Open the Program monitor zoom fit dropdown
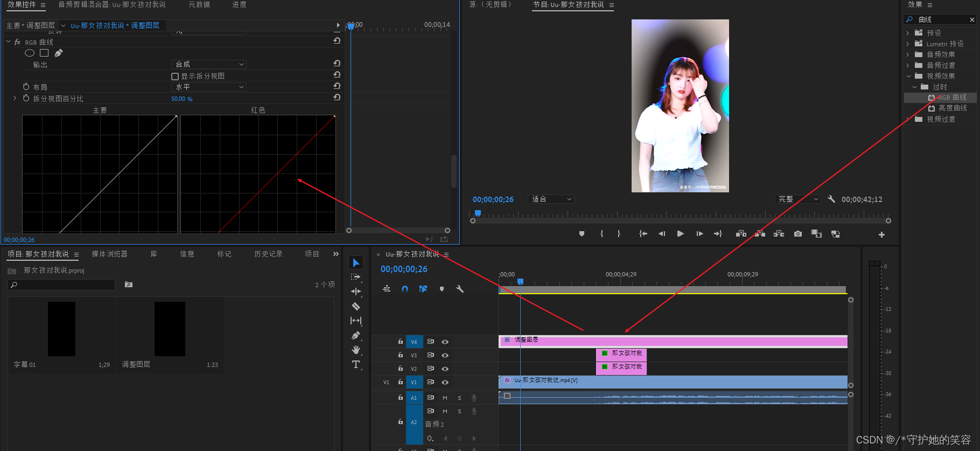Screen dimensions: 980x451 click(x=551, y=199)
